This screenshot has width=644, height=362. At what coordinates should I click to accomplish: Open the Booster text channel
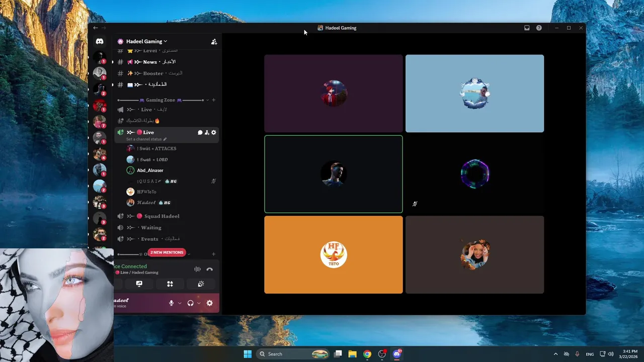tap(166, 73)
